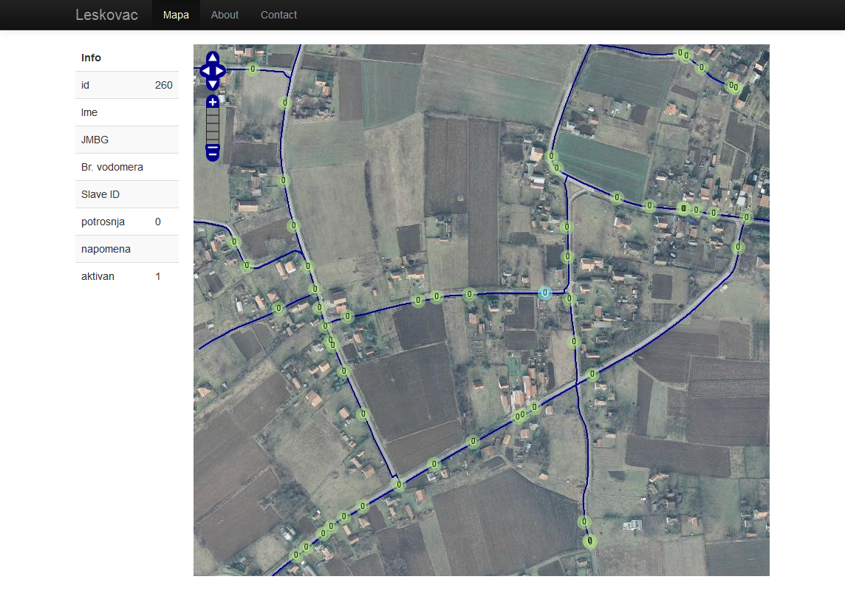Open the Contact page
The height and width of the screenshot is (616, 845).
[278, 15]
